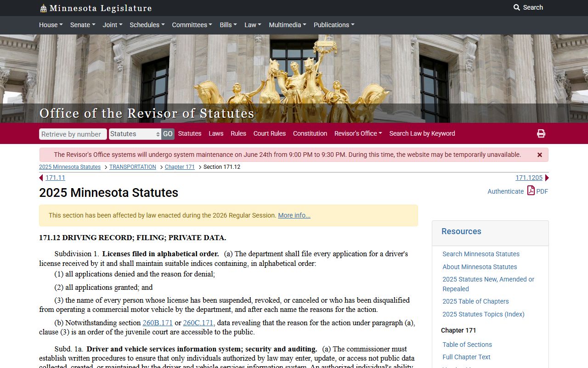The width and height of the screenshot is (588, 368).
Task: Go to next section via right arrow
Action: coord(547,178)
